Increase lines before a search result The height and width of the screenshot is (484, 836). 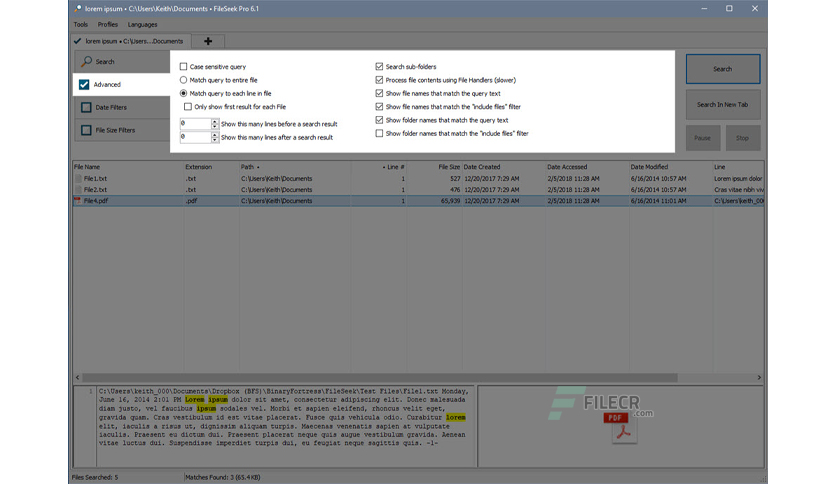[214, 121]
